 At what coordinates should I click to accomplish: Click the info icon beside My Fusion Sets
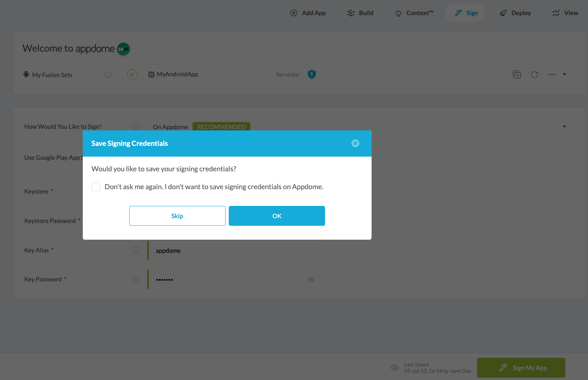click(108, 75)
